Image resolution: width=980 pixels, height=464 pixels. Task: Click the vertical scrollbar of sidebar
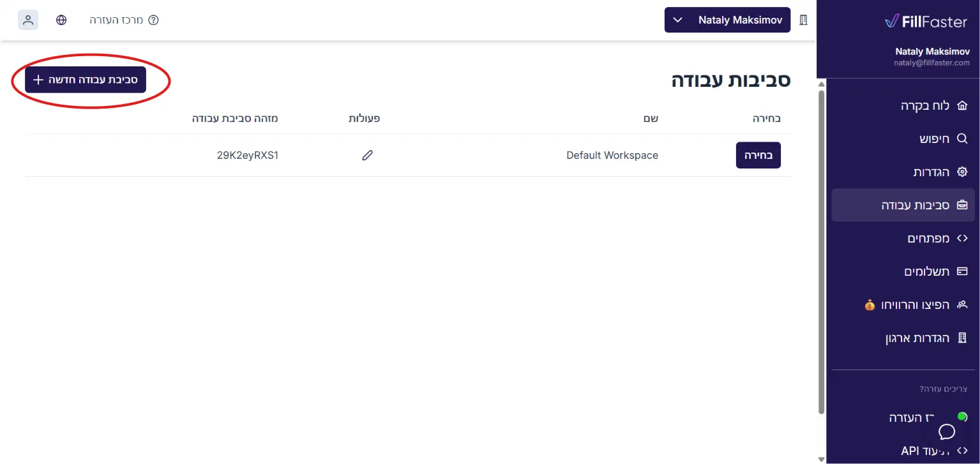[x=821, y=249]
